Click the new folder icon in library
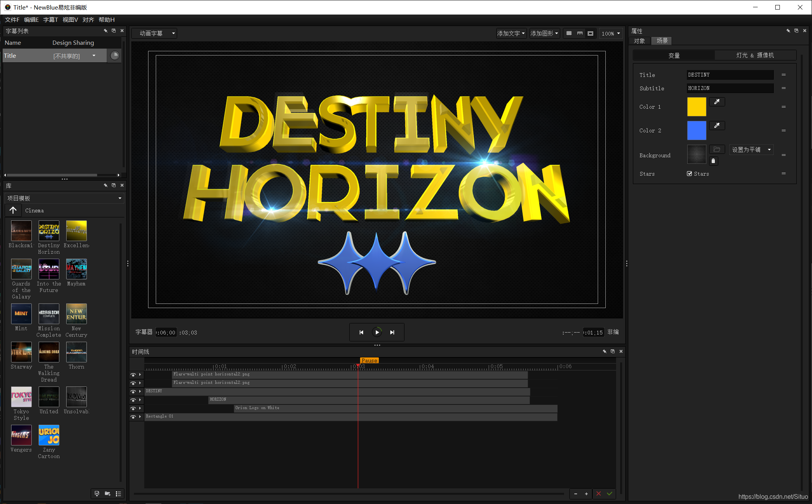This screenshot has height=504, width=812. pyautogui.click(x=108, y=494)
